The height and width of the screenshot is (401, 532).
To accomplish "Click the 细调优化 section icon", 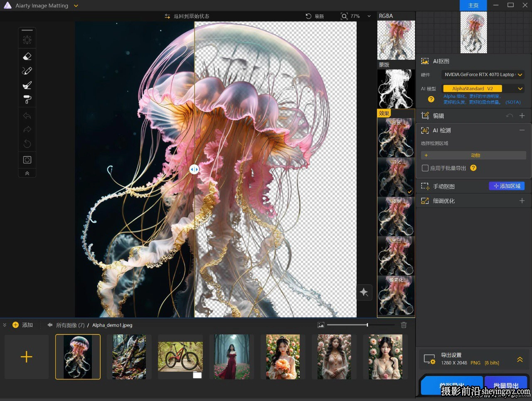I will point(425,201).
